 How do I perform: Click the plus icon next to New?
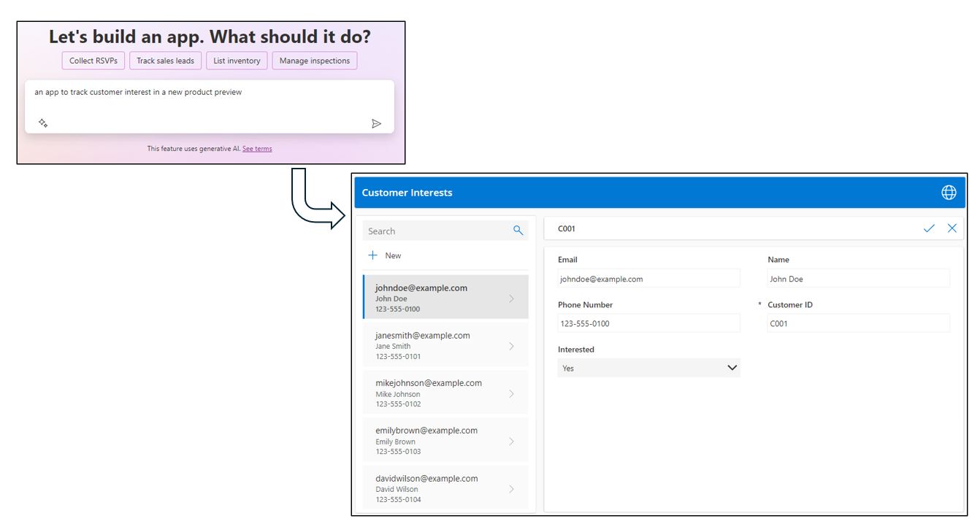tap(373, 255)
